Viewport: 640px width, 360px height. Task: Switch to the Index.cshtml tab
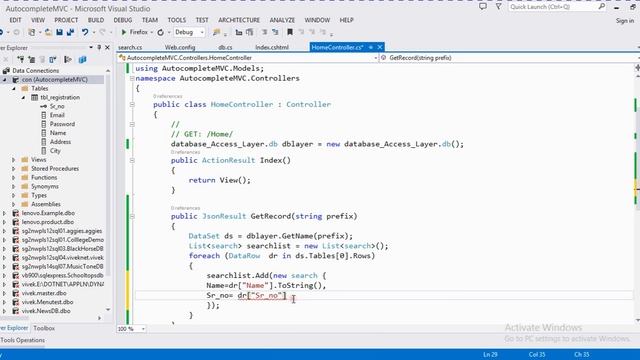(272, 47)
